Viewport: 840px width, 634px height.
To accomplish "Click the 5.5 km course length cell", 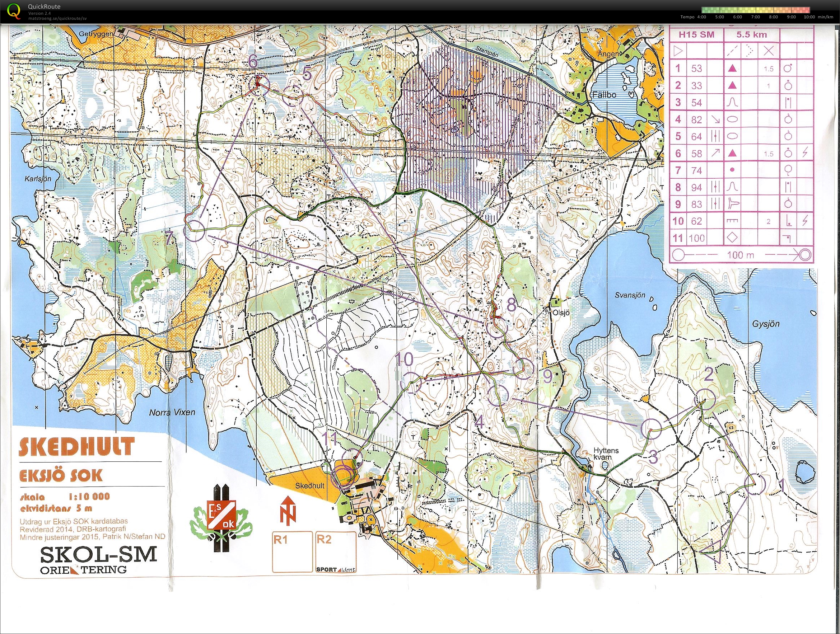I will (x=752, y=34).
